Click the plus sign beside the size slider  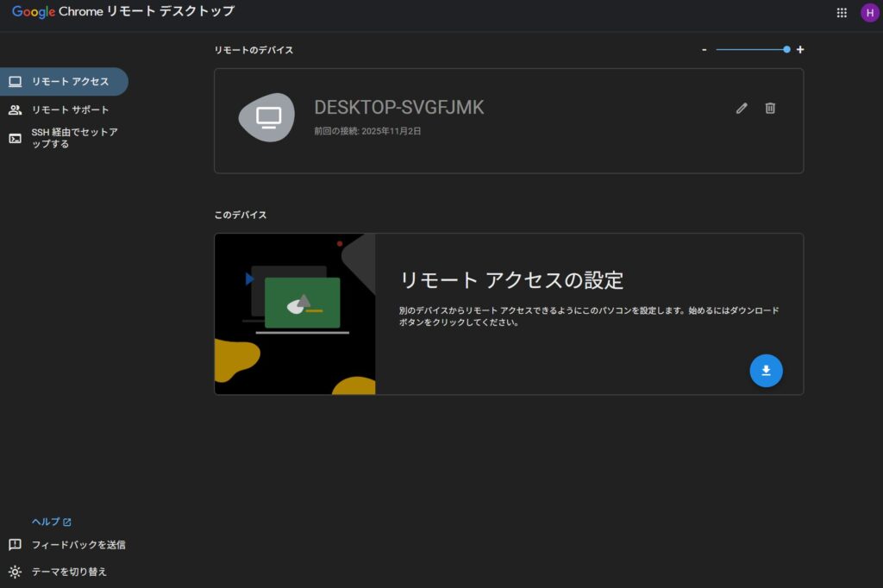point(800,50)
